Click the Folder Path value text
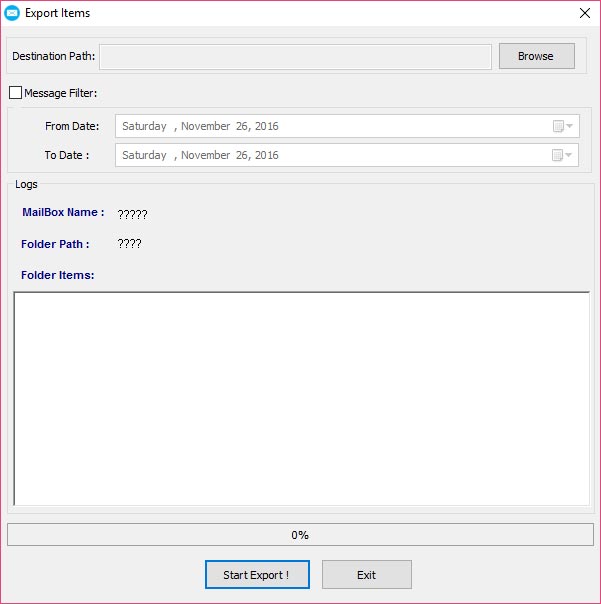Viewport: 601px width, 604px height. point(129,244)
